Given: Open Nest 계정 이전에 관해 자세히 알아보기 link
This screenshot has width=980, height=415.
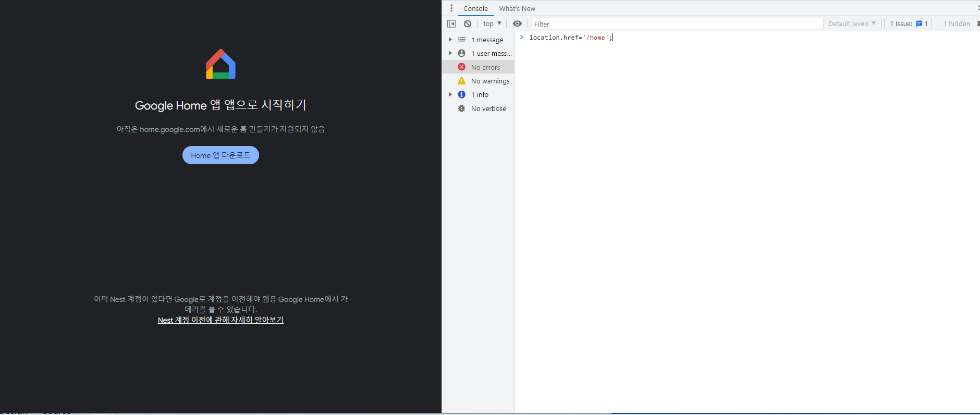Looking at the screenshot, I should click(x=220, y=320).
